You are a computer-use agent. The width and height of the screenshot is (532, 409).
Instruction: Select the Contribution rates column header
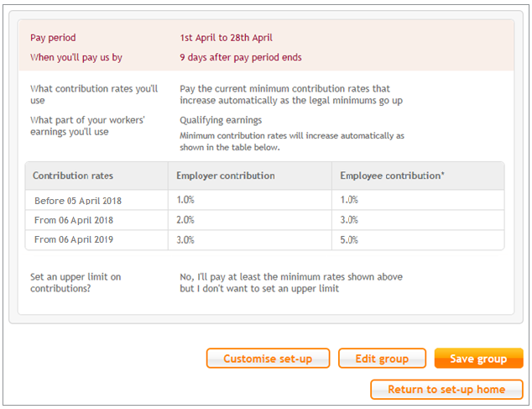coord(73,176)
